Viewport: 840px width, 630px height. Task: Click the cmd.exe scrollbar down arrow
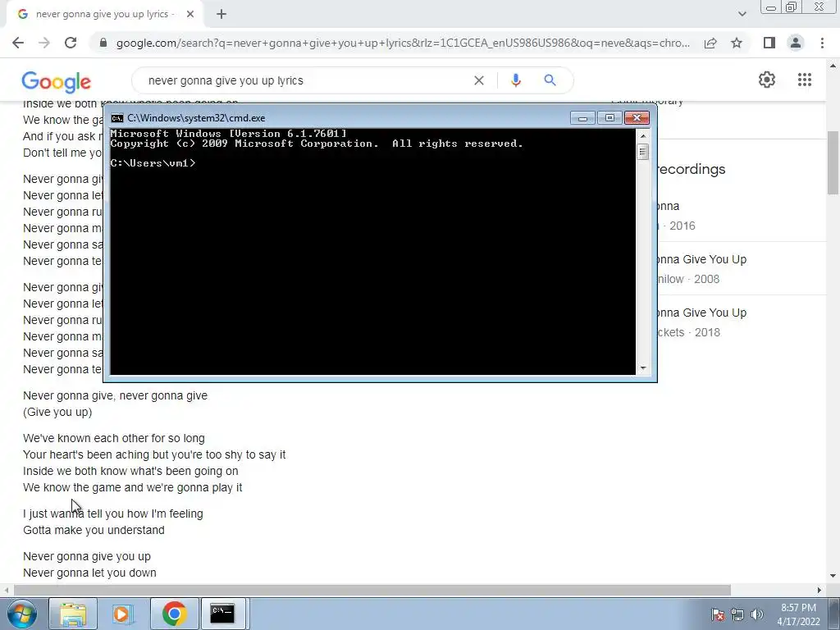tap(643, 368)
